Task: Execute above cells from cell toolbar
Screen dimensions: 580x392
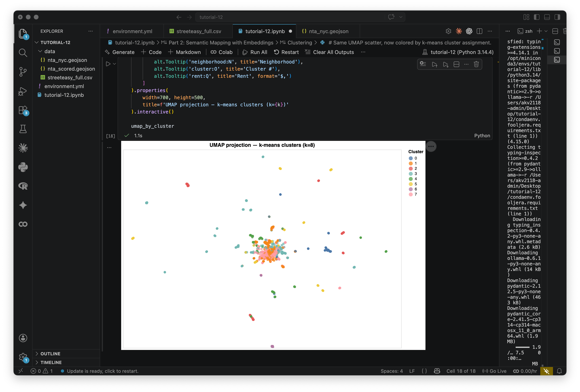Action: [x=434, y=64]
